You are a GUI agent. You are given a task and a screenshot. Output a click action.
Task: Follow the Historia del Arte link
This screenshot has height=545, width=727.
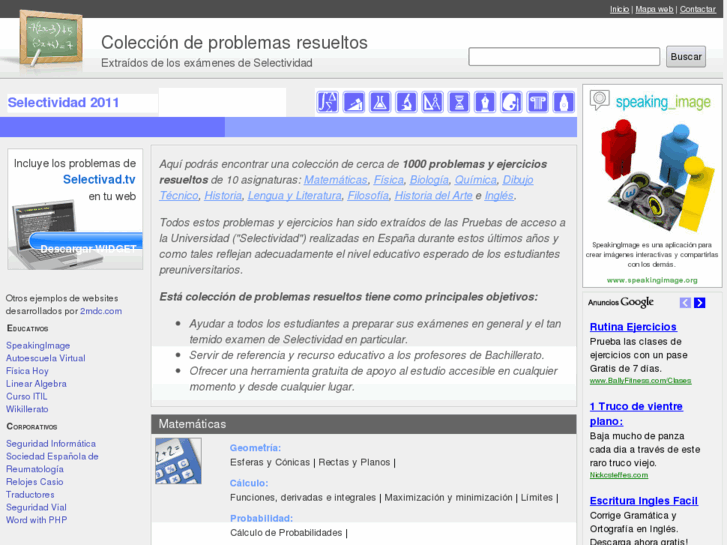pyautogui.click(x=434, y=196)
